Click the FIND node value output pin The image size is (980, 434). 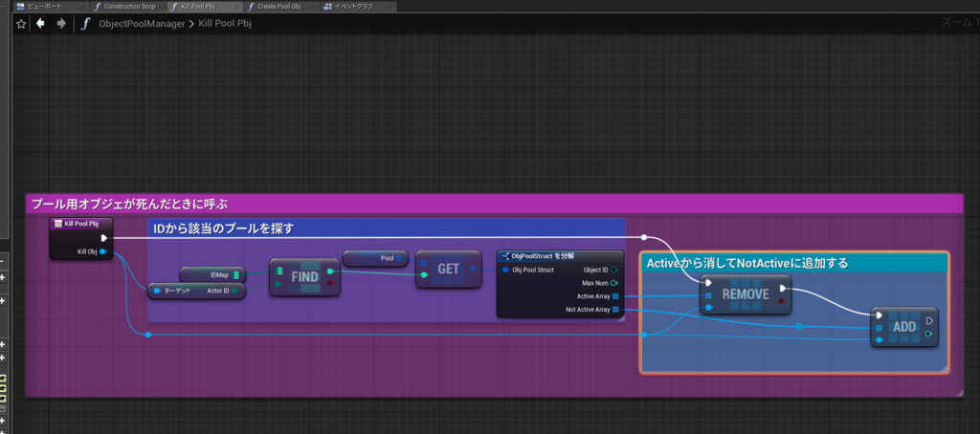pyautogui.click(x=330, y=271)
